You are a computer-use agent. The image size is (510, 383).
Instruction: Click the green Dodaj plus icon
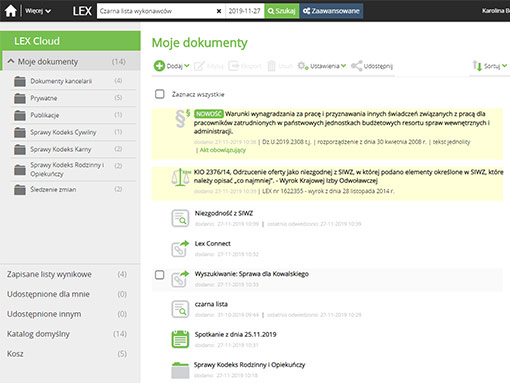(x=159, y=66)
